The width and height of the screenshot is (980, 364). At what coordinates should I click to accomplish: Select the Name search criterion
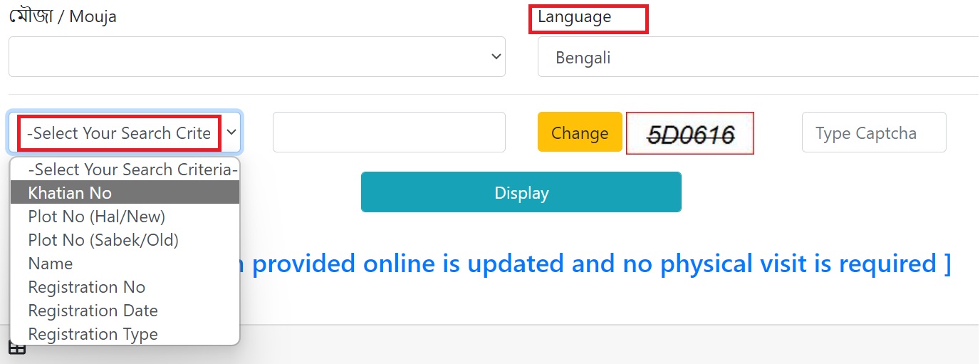tap(51, 264)
